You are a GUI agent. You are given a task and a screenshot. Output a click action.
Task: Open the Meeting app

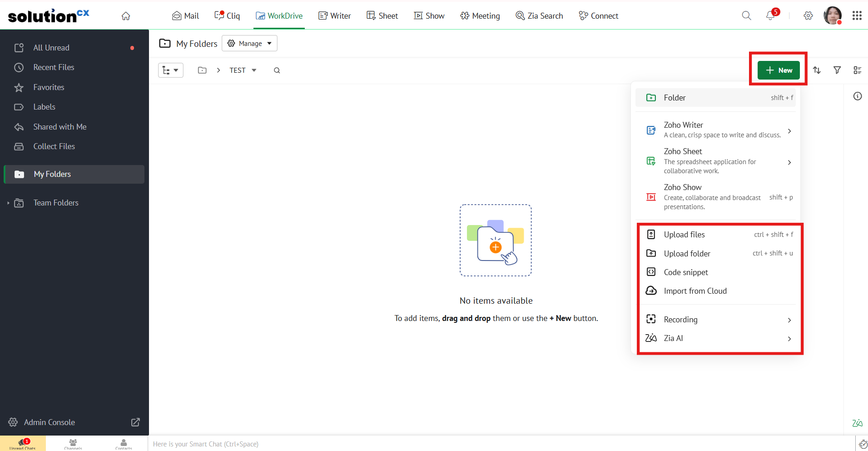(480, 16)
